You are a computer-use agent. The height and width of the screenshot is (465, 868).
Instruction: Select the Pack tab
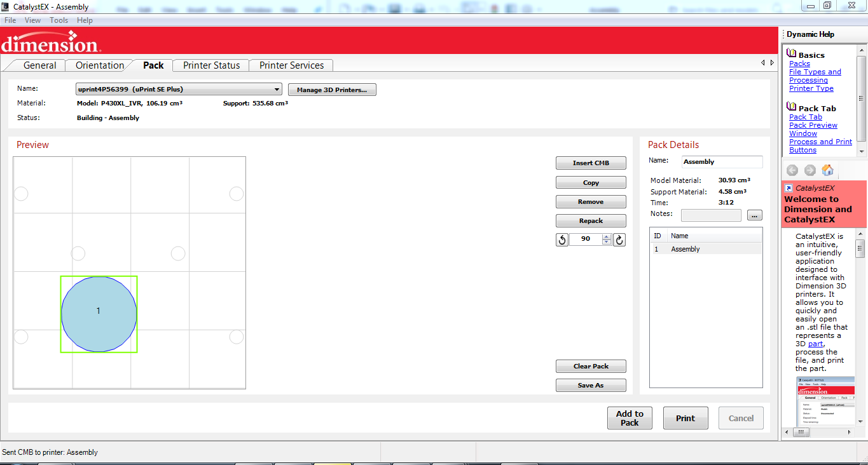(153, 65)
